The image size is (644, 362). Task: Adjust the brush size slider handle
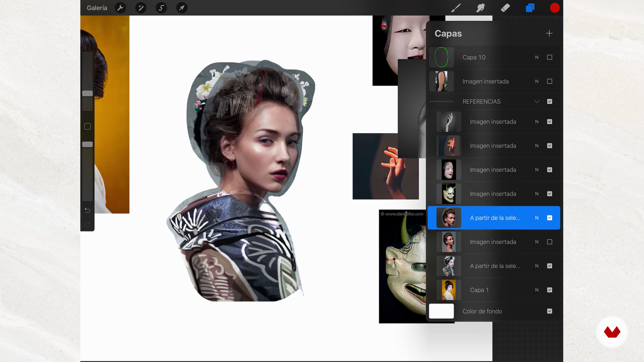88,94
